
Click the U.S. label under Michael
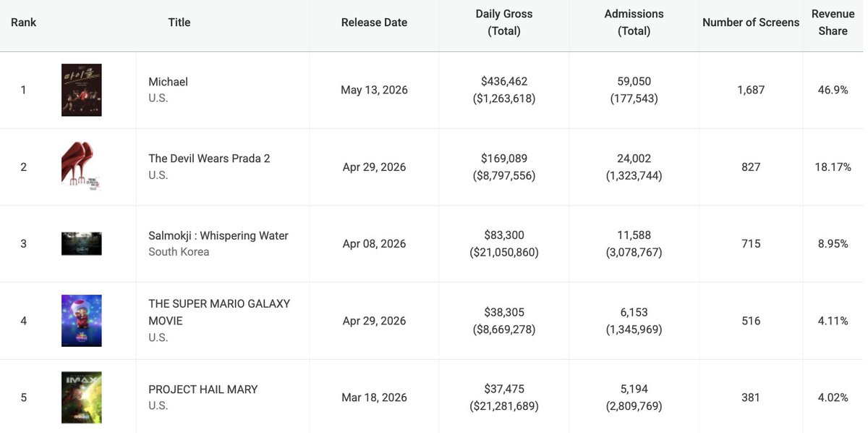[x=158, y=98]
